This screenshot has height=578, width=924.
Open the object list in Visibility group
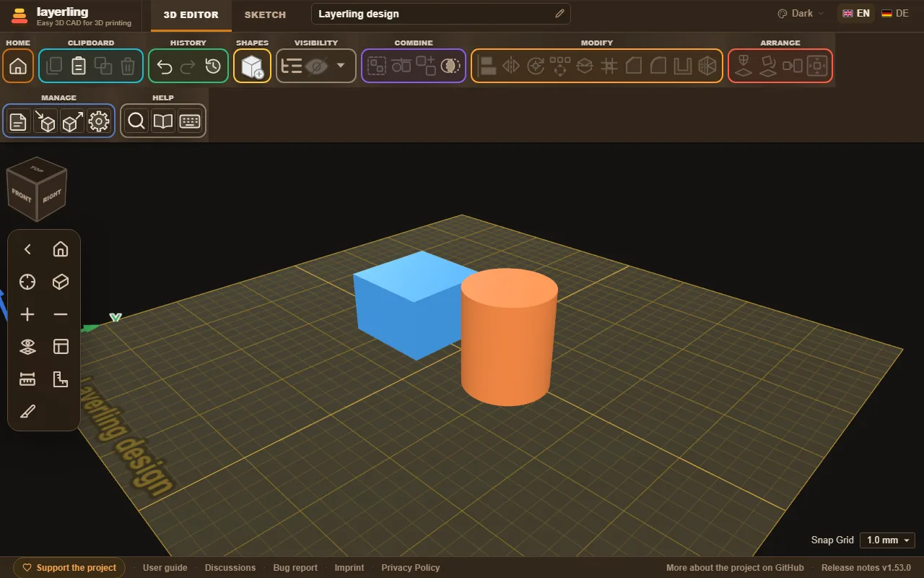coord(291,66)
